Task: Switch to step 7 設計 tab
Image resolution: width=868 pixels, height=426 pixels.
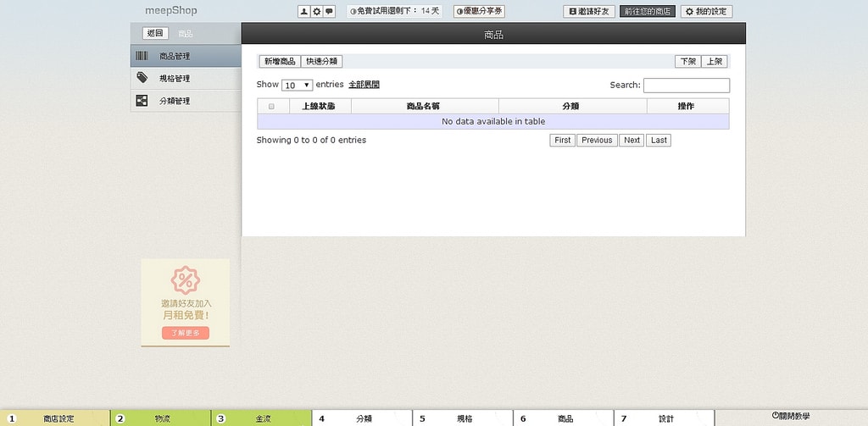Action: coord(665,418)
